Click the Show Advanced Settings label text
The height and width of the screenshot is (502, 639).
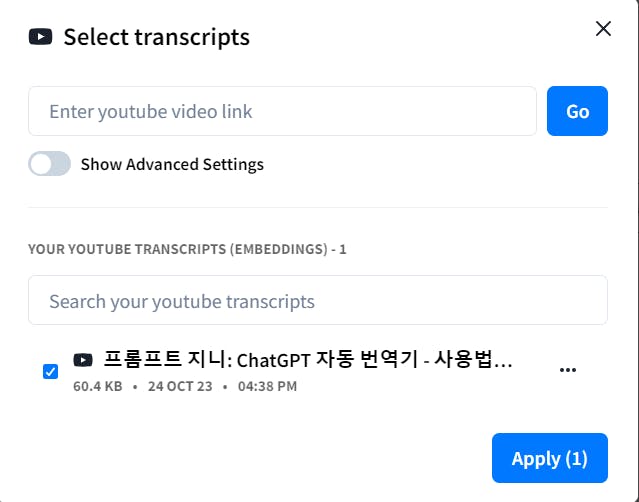click(x=172, y=164)
